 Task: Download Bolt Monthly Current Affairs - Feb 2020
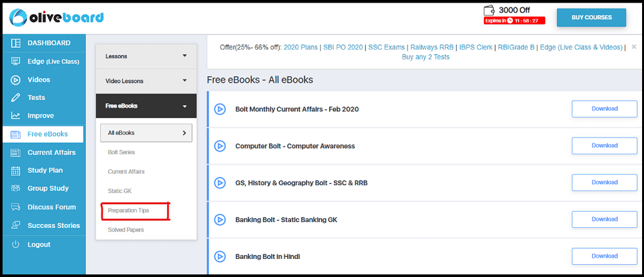click(605, 109)
